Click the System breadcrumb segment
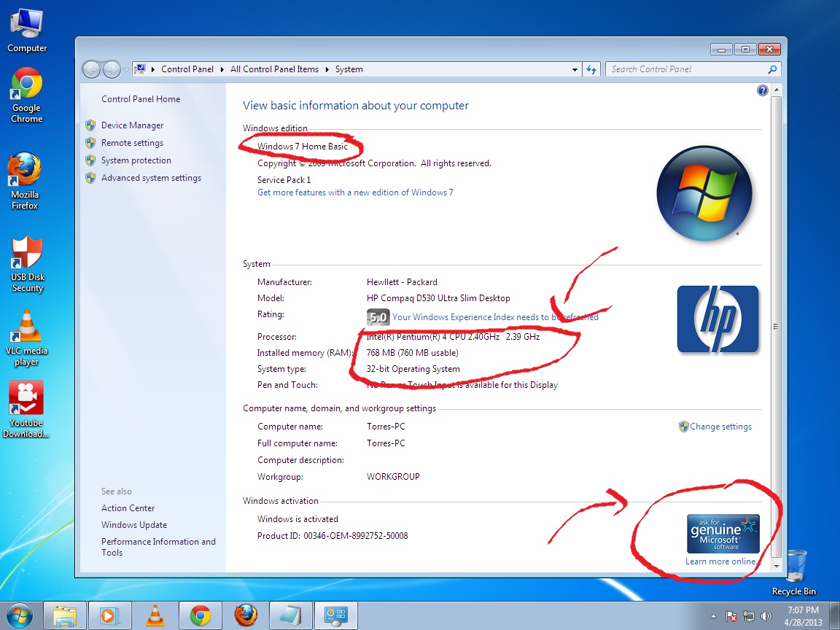 [349, 69]
